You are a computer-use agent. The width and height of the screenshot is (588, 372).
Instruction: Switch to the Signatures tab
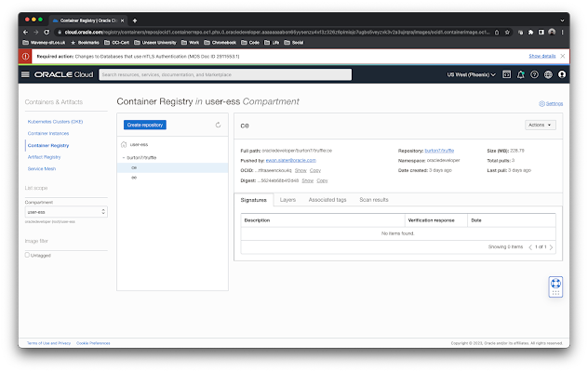pyautogui.click(x=253, y=200)
